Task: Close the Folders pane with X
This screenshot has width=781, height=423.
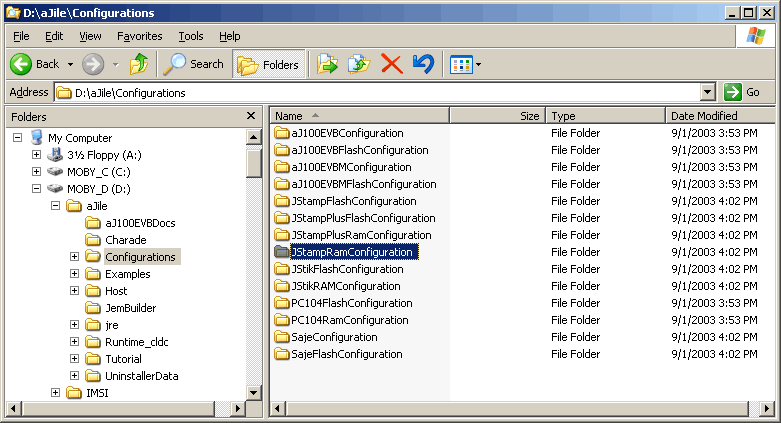Action: 251,116
